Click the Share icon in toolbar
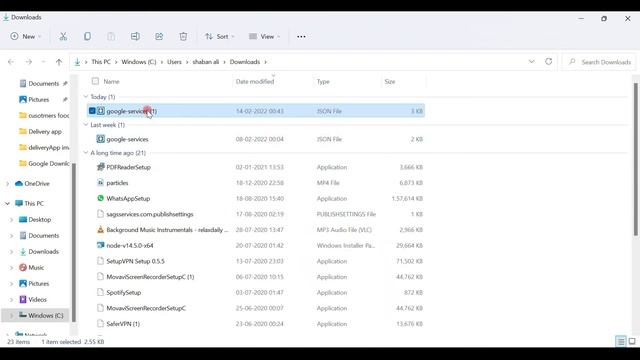The width and height of the screenshot is (640, 360). pos(159,36)
